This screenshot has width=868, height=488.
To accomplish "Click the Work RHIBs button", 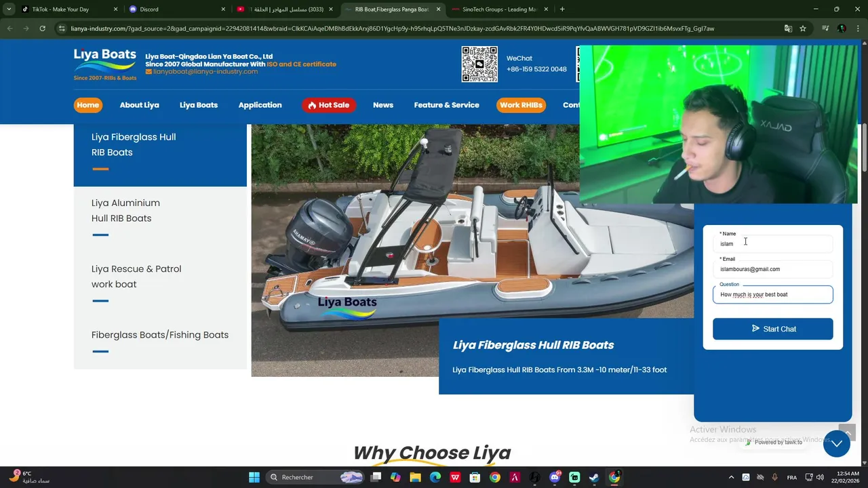I will click(x=521, y=105).
